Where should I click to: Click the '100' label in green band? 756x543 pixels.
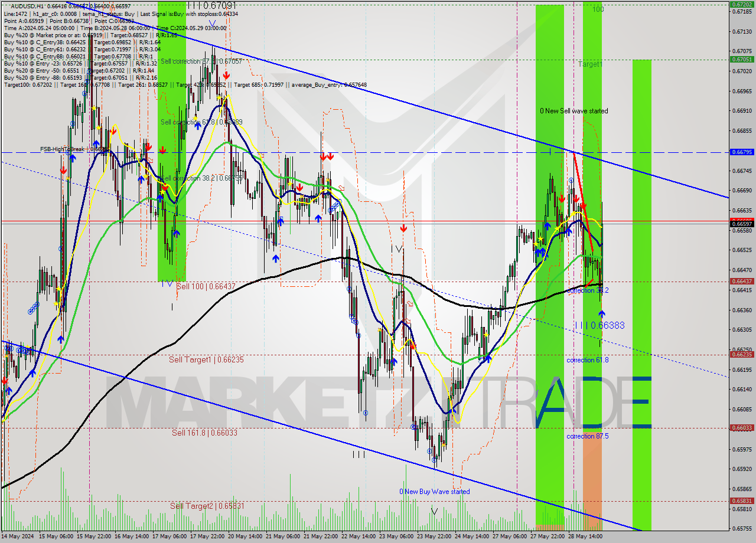[x=598, y=9]
